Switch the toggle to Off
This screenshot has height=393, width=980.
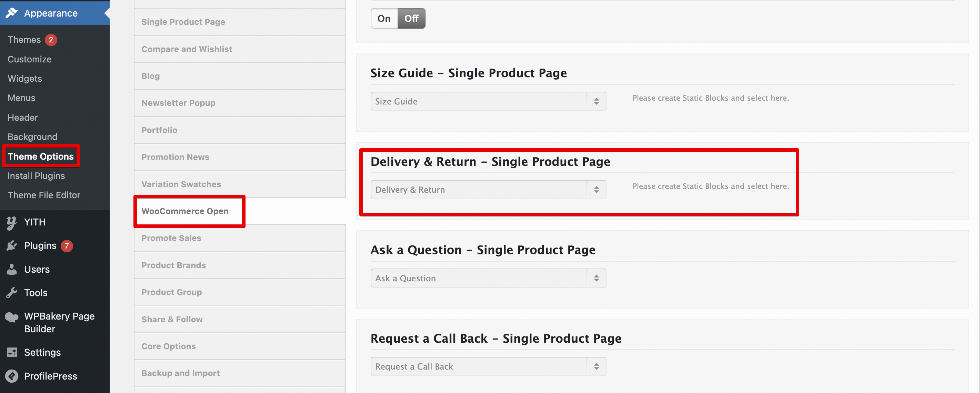pos(411,18)
